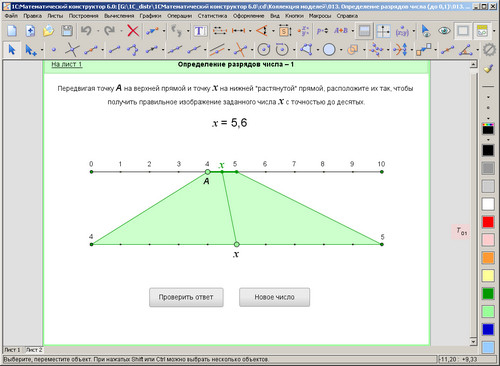The height and width of the screenshot is (366, 500).
Task: Expand dropdown arrow beside circle tool
Action: [x=341, y=50]
